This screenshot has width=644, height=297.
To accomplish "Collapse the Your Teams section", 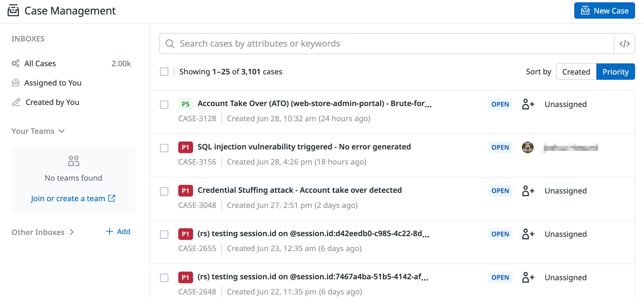I will pos(62,131).
